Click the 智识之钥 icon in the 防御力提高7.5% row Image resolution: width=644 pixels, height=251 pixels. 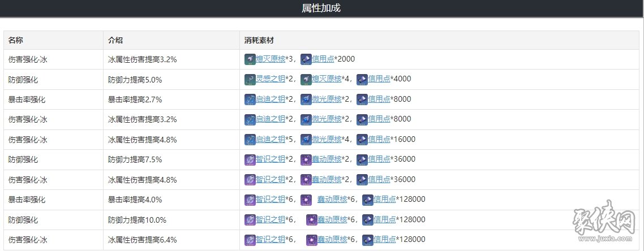pyautogui.click(x=250, y=159)
